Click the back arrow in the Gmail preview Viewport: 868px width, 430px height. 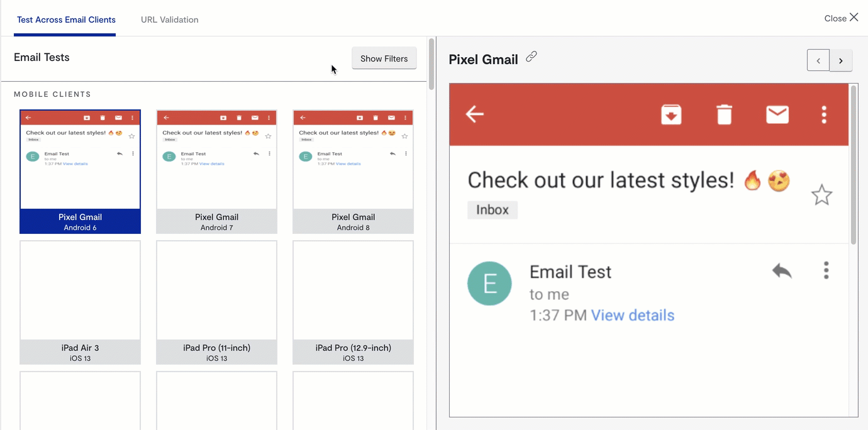474,114
